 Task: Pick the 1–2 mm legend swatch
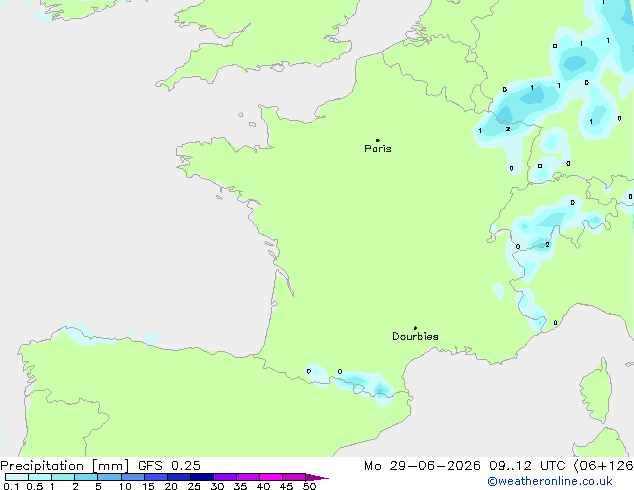pos(63,477)
